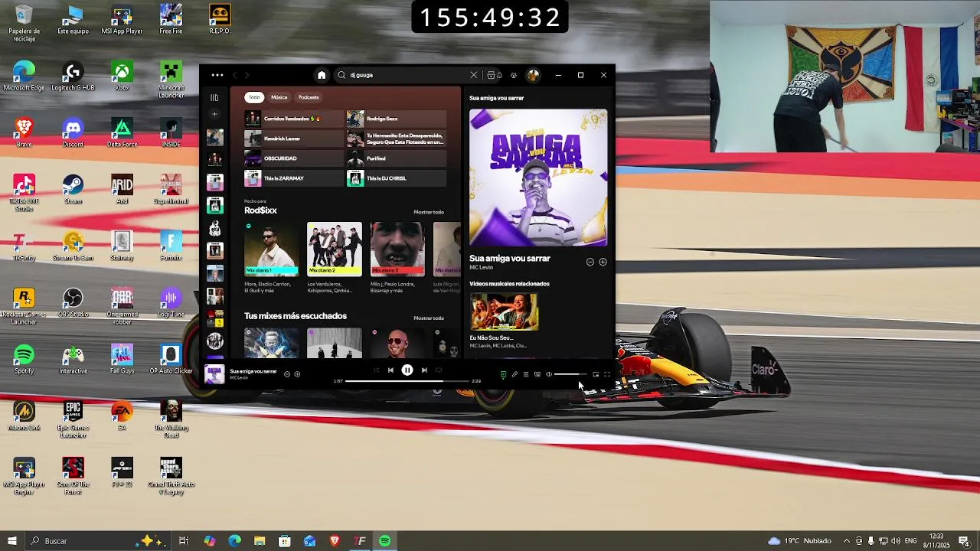This screenshot has height=551, width=980.
Task: Open Mix diario 1 card
Action: pos(272,258)
